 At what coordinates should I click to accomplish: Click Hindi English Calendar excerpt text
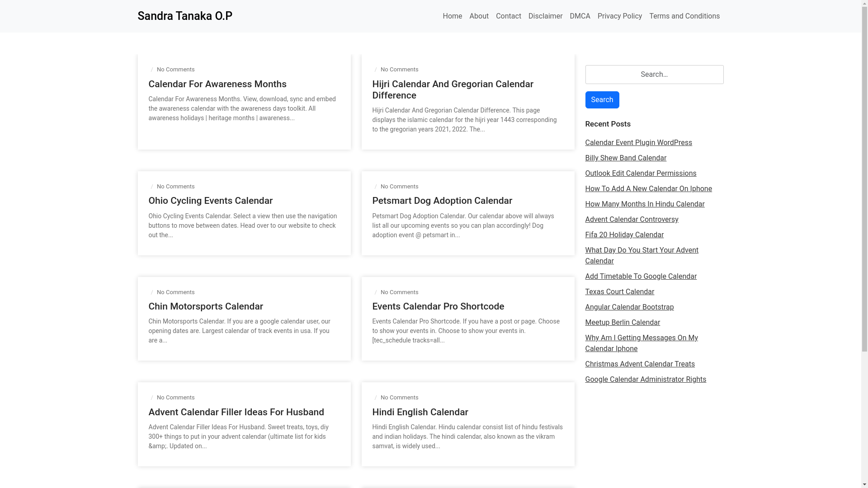coord(467,436)
